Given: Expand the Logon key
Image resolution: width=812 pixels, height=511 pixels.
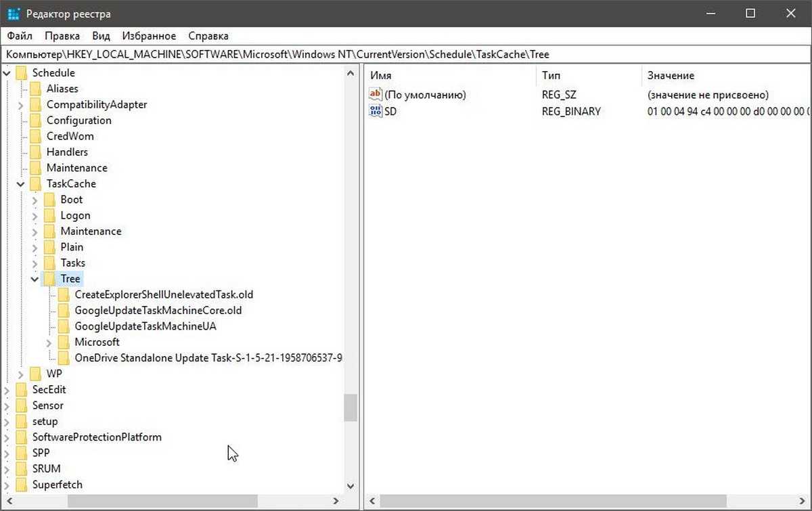Looking at the screenshot, I should 35,216.
